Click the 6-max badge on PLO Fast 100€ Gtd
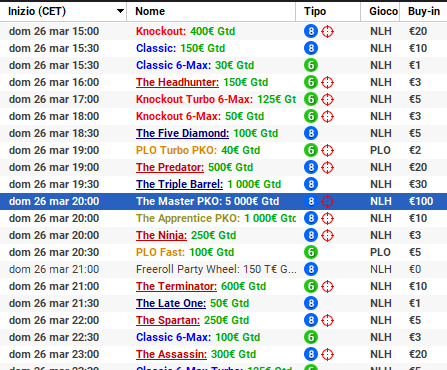447x370 pixels. [311, 252]
